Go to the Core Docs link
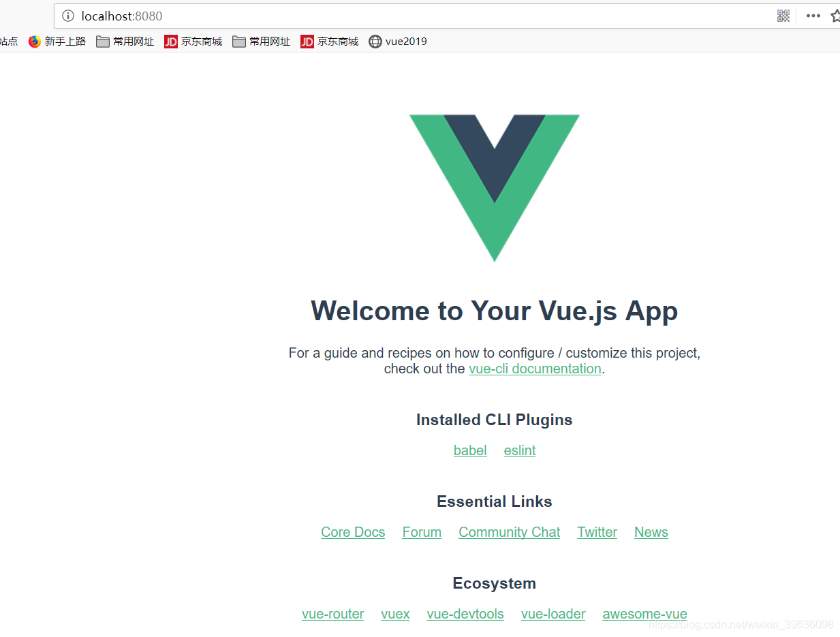Viewport: 840px width, 637px height. 353,532
